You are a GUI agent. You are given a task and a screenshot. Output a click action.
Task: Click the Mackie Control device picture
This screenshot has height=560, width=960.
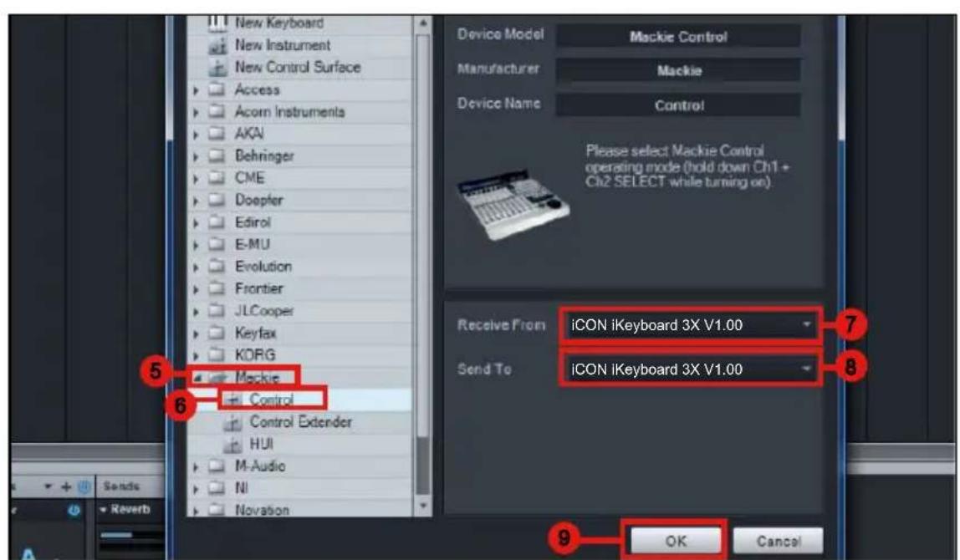click(x=513, y=205)
